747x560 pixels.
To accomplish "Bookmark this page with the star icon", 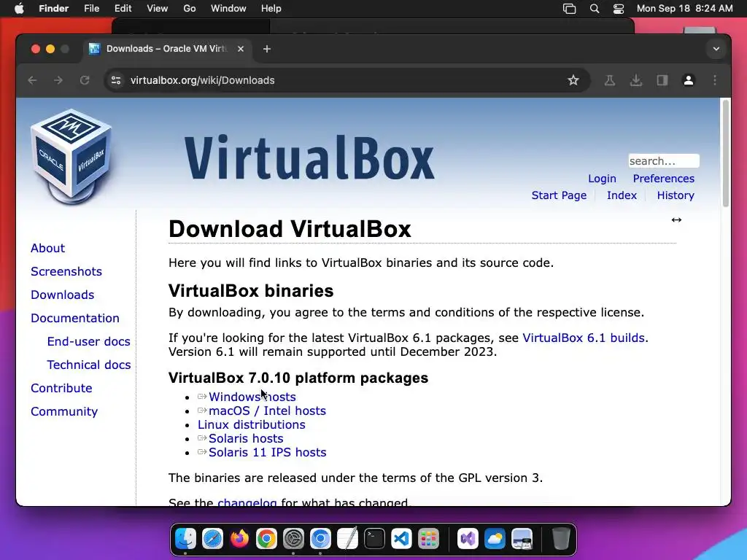I will [573, 80].
